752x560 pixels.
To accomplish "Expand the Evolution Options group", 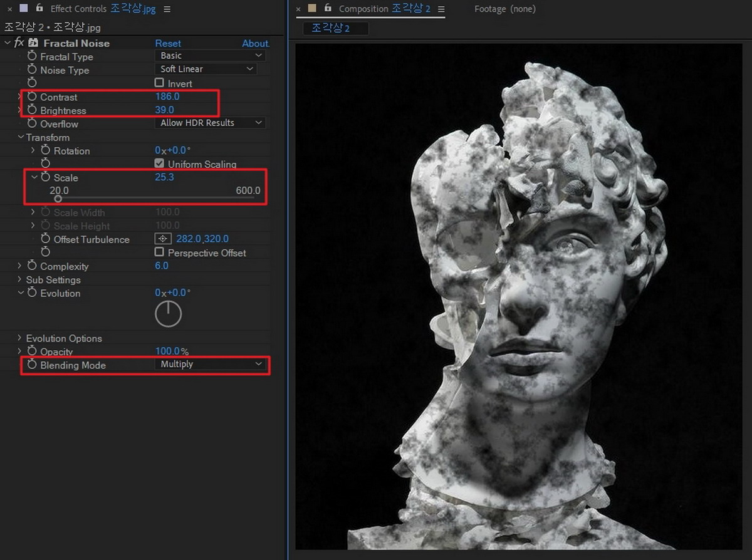I will (20, 338).
